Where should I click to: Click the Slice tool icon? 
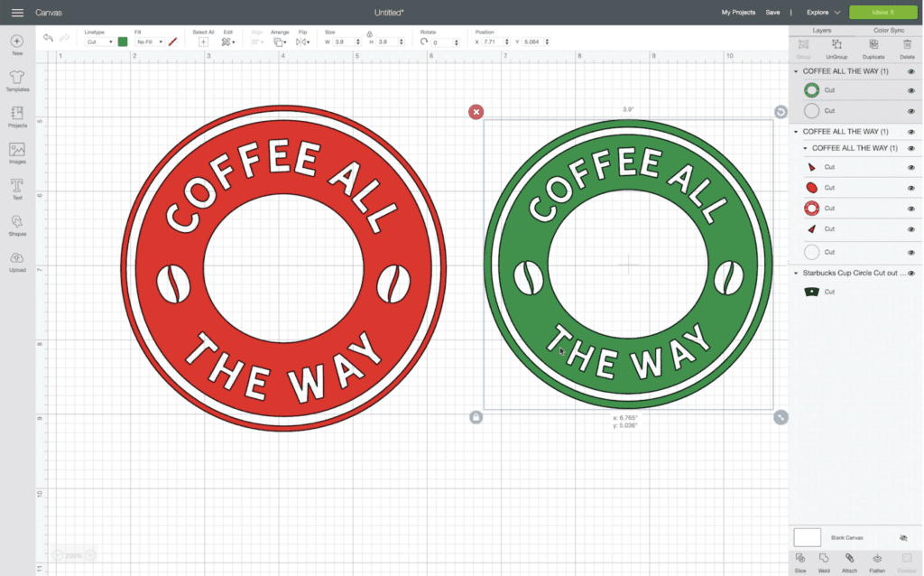tap(800, 562)
